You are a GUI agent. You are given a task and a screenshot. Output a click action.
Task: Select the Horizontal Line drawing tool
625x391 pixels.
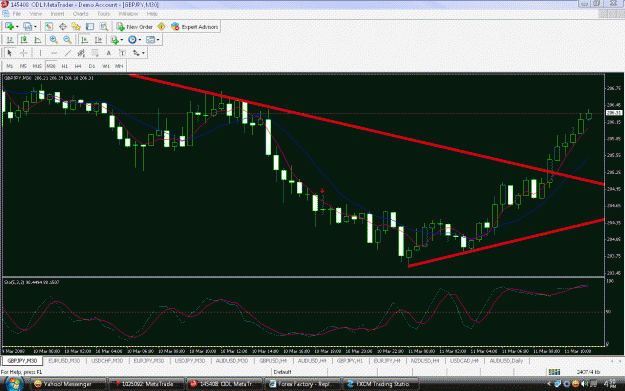(54, 53)
